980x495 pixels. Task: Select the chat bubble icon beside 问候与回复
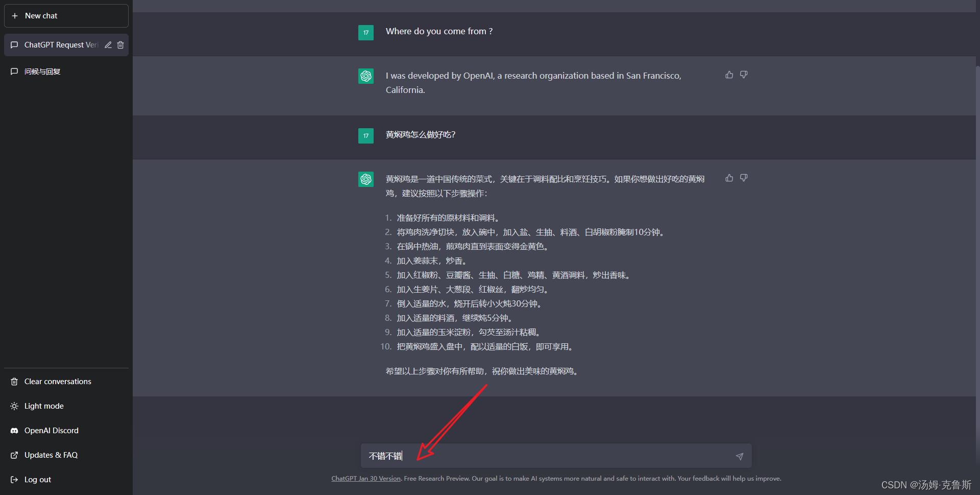[14, 71]
